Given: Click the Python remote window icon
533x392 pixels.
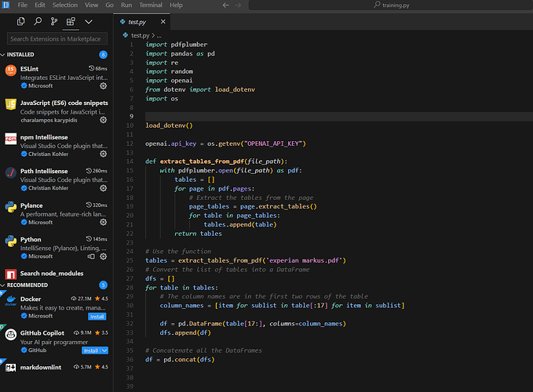Looking at the screenshot, I should [91, 256].
